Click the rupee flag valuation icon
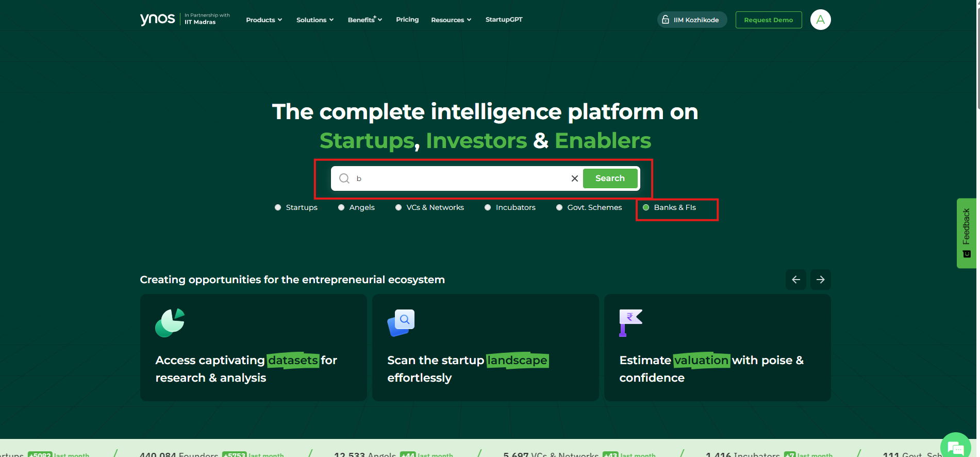980x457 pixels. pyautogui.click(x=630, y=323)
